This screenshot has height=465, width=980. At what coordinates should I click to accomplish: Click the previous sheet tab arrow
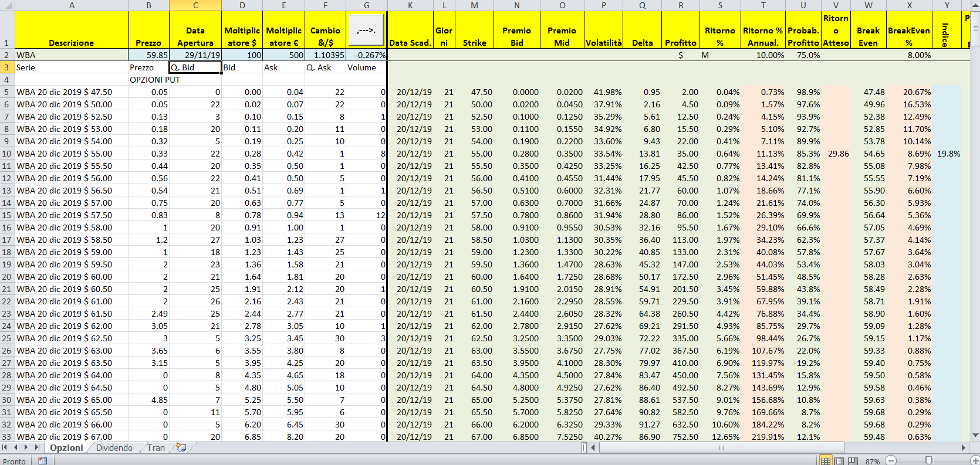click(16, 447)
